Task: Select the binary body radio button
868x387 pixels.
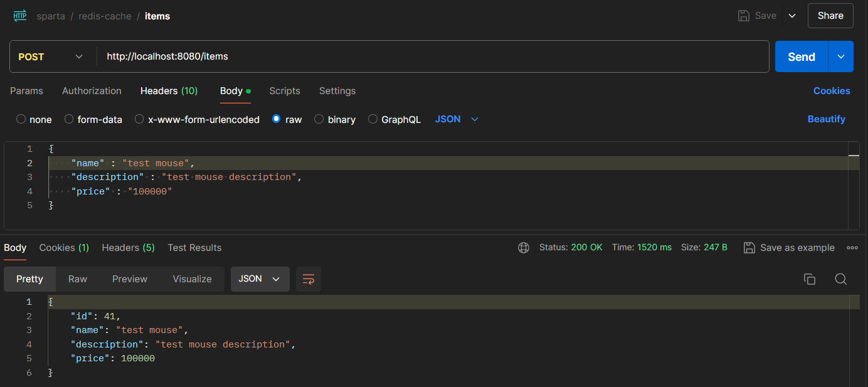Action: [319, 119]
